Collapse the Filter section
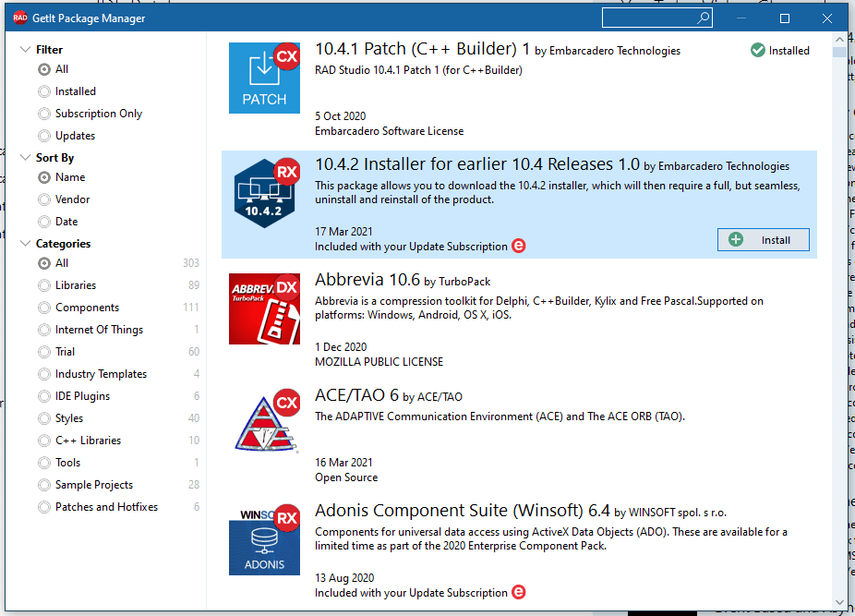 (x=25, y=49)
